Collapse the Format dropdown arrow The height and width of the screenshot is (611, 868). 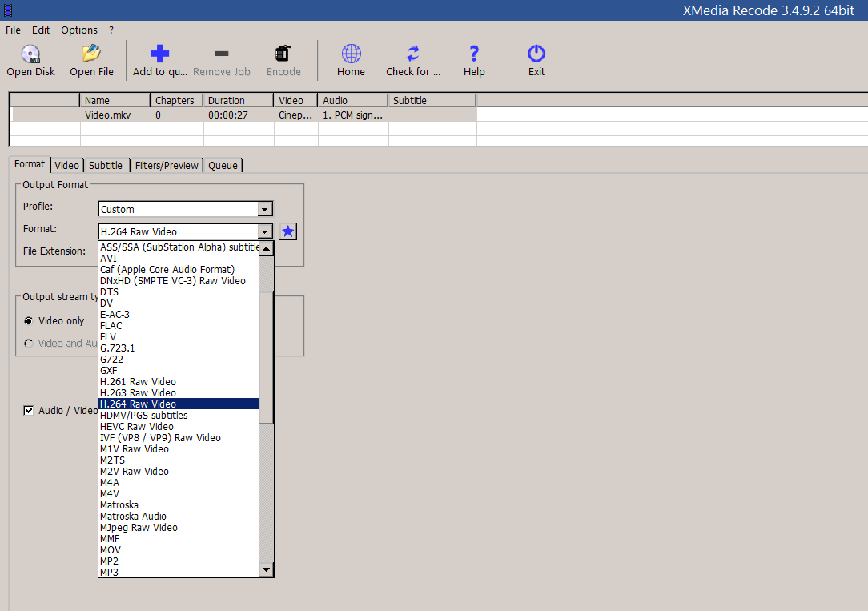(x=264, y=232)
